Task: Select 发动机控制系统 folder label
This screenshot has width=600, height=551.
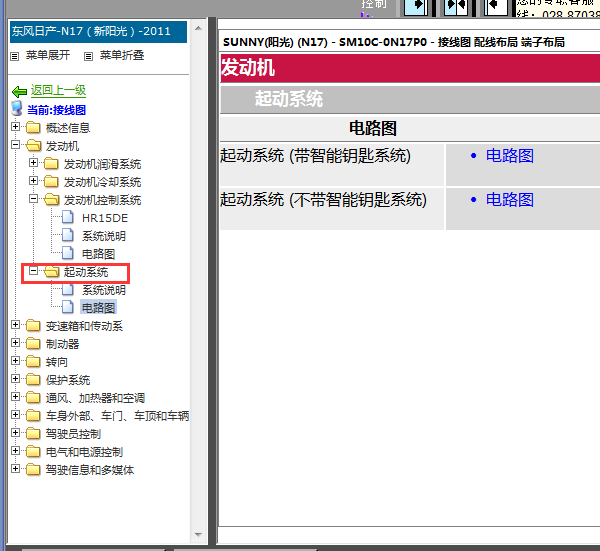Action: click(102, 200)
